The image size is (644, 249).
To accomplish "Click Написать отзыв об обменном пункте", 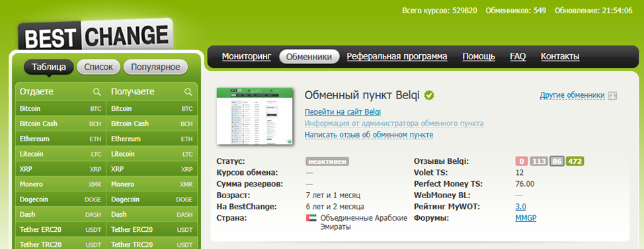I will tap(369, 135).
